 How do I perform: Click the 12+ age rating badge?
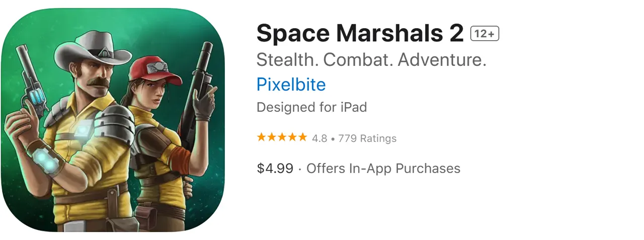(x=485, y=34)
